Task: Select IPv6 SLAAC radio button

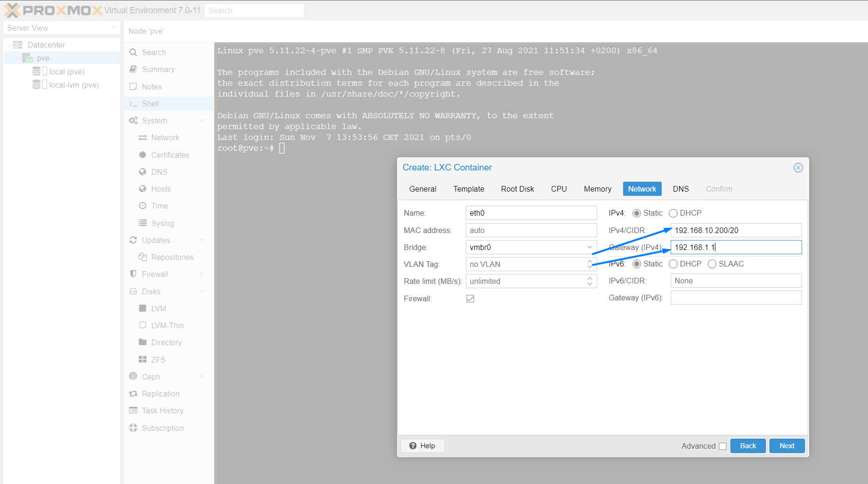Action: click(x=712, y=264)
